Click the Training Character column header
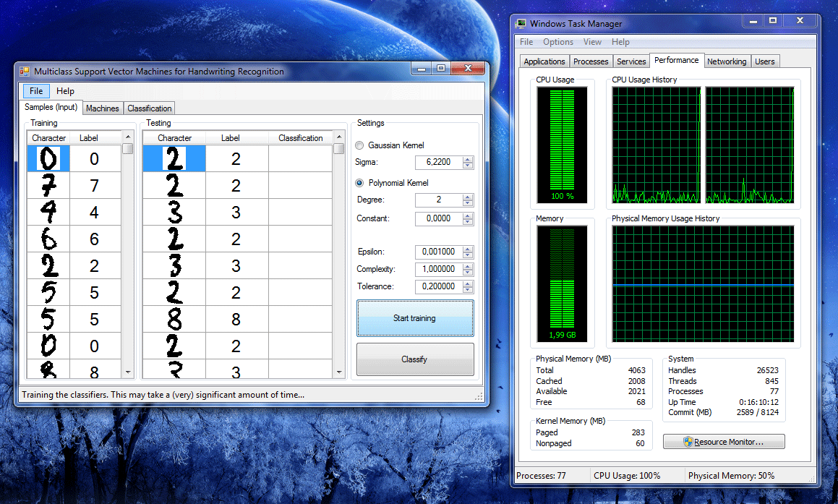 (x=48, y=138)
